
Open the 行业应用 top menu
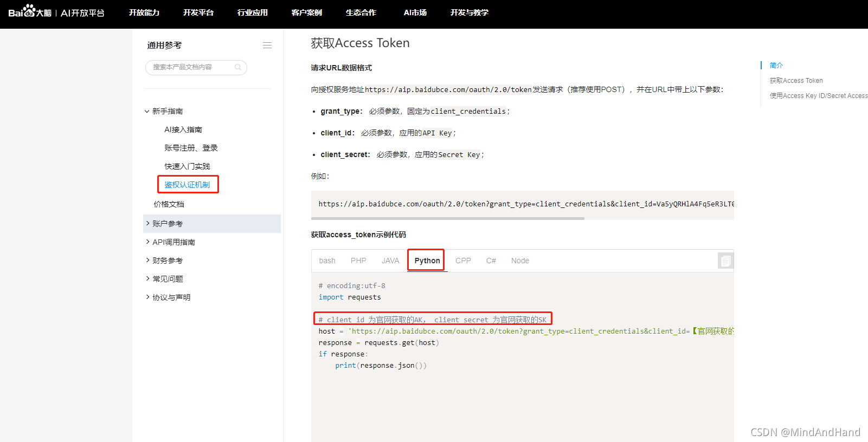tap(253, 12)
